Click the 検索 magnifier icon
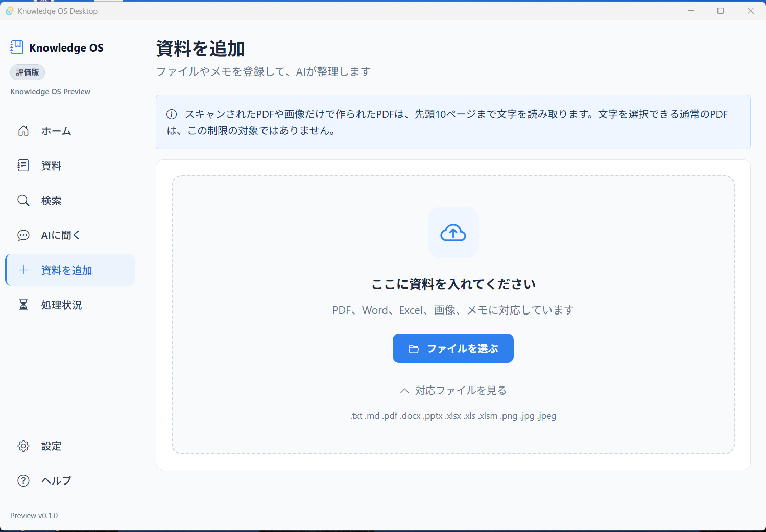Image resolution: width=766 pixels, height=532 pixels. [x=23, y=200]
